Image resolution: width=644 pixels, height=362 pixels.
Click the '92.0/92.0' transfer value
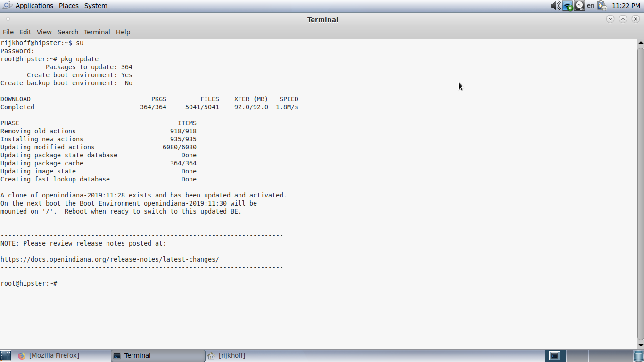coord(251,107)
